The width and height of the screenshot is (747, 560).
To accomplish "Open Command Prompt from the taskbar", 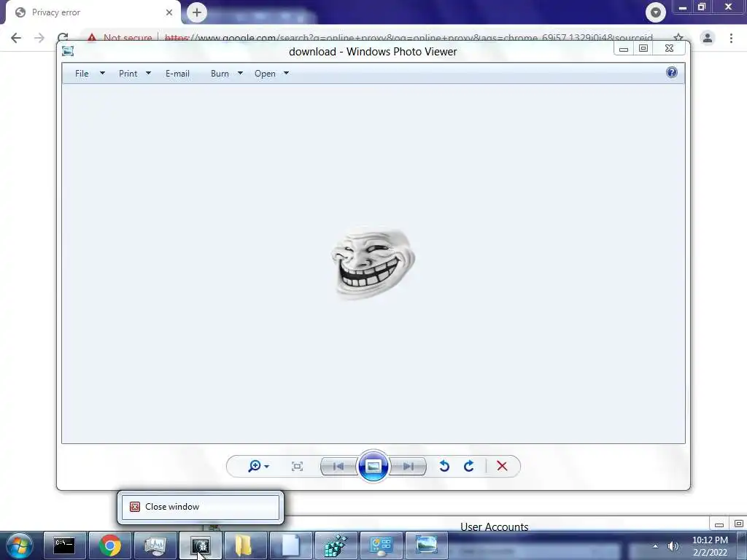I will [64, 545].
